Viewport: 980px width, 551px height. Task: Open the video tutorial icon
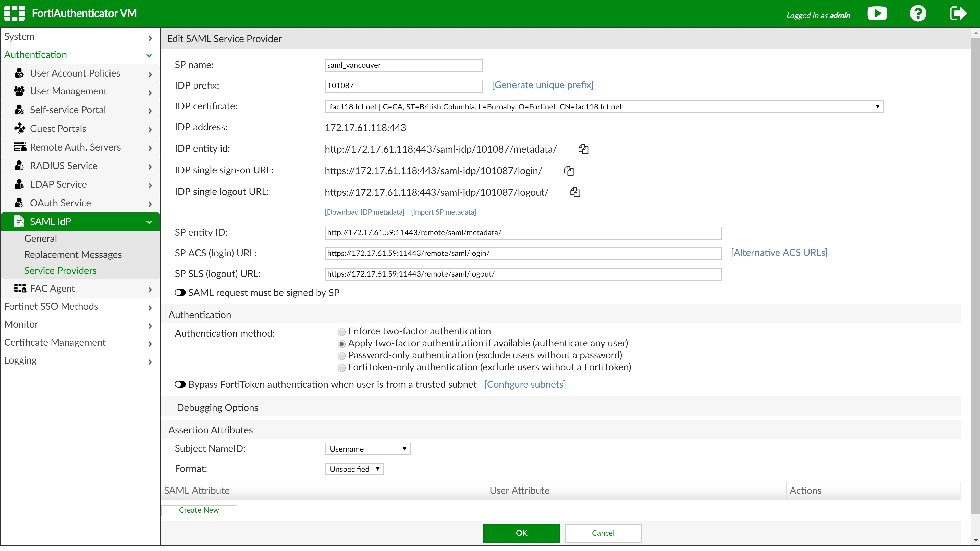[x=877, y=13]
